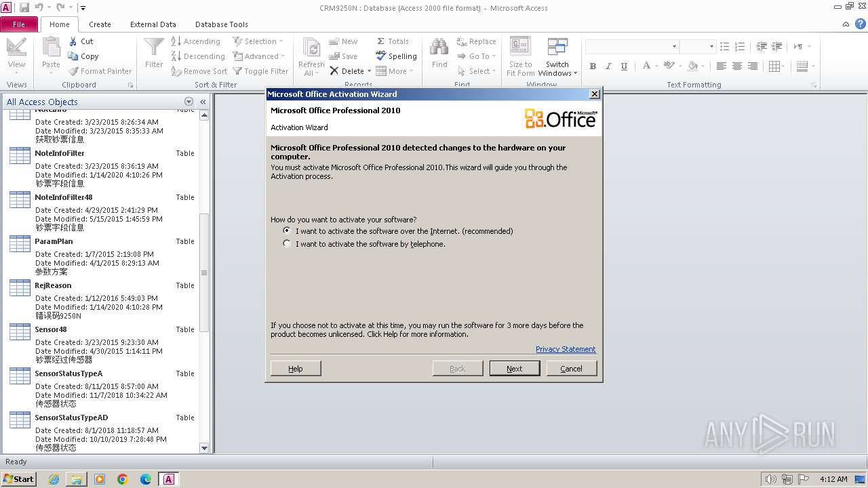Switch to the External Data tab
The width and height of the screenshot is (868, 488).
point(153,24)
